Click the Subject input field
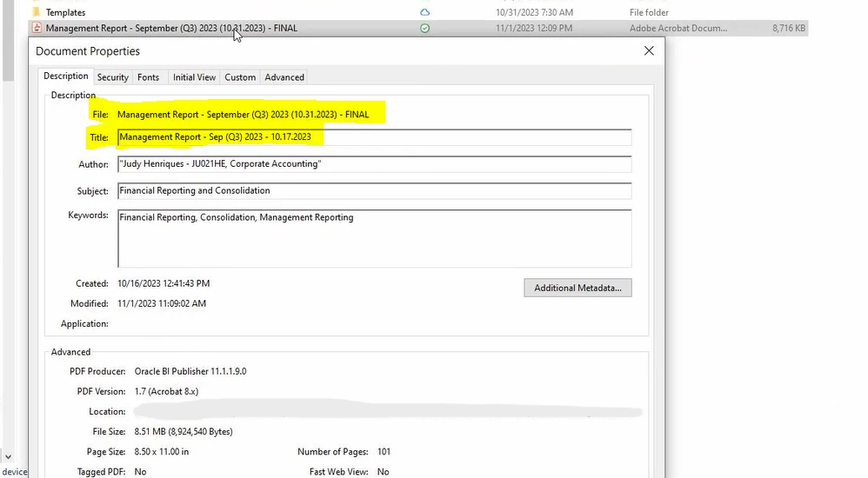Image resolution: width=868 pixels, height=478 pixels. pos(374,191)
